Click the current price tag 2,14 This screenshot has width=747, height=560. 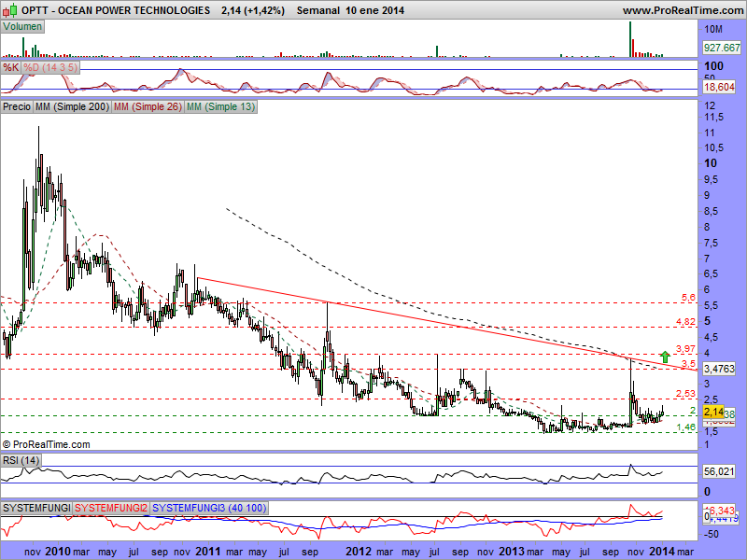click(713, 412)
